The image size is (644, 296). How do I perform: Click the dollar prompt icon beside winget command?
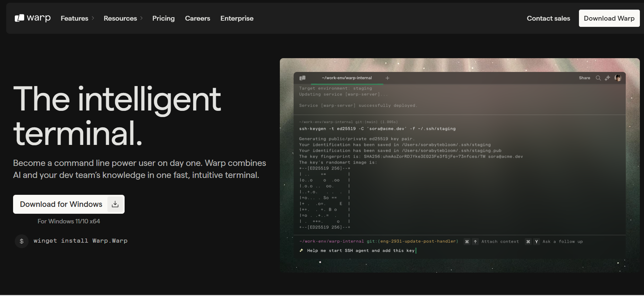[x=22, y=241]
